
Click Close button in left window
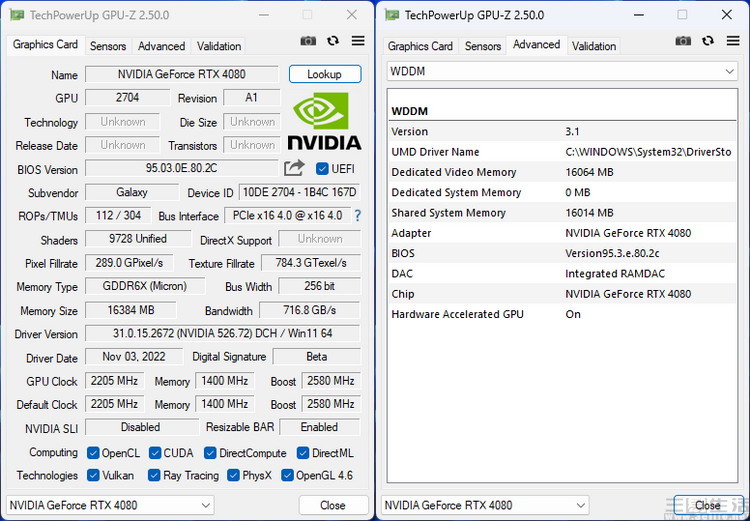pyautogui.click(x=333, y=505)
